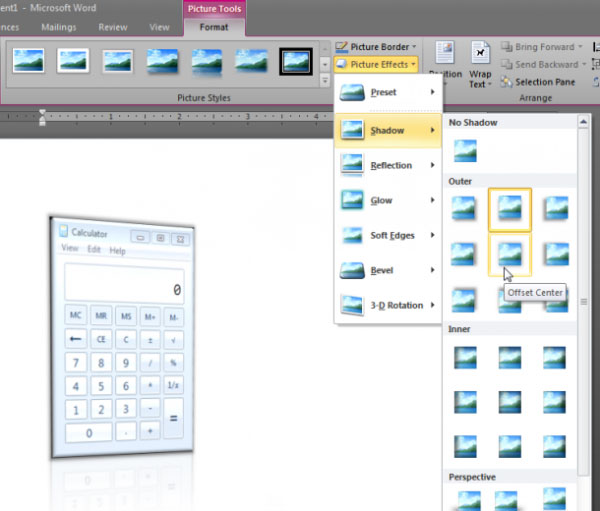Open the Wrap Text dropdown
The width and height of the screenshot is (600, 511).
point(480,64)
